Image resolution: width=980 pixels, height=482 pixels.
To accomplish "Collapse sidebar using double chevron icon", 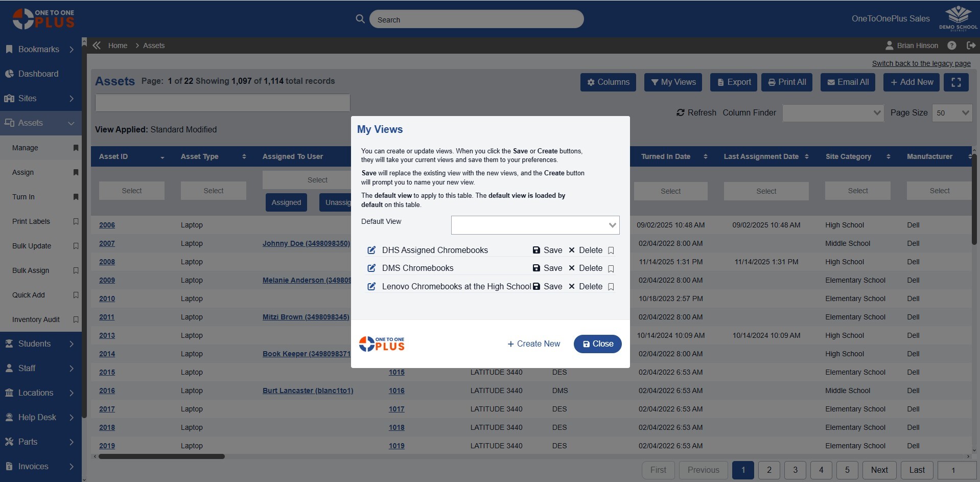I will coord(97,45).
